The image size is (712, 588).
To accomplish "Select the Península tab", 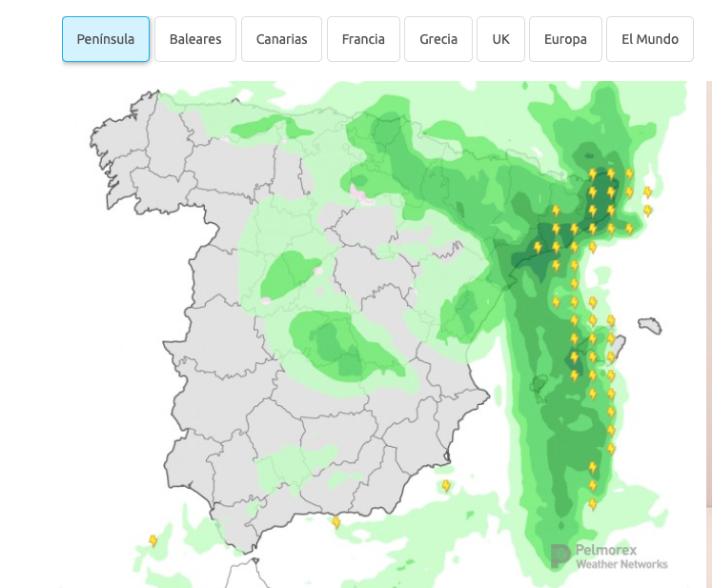I will pos(106,39).
